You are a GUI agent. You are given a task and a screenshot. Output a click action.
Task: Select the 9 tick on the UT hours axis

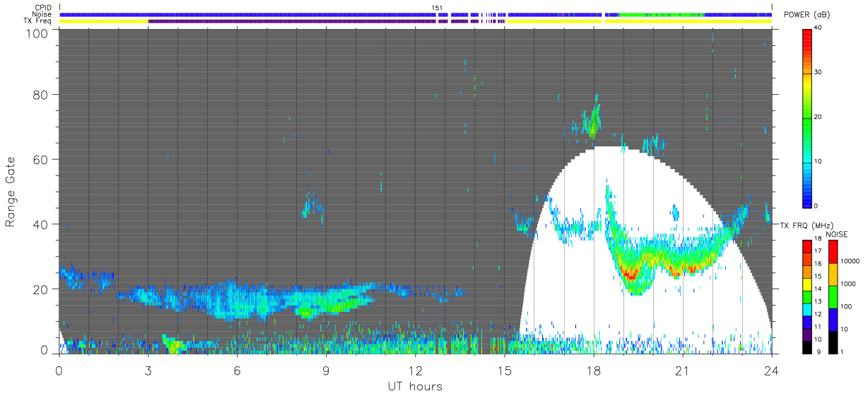326,371
